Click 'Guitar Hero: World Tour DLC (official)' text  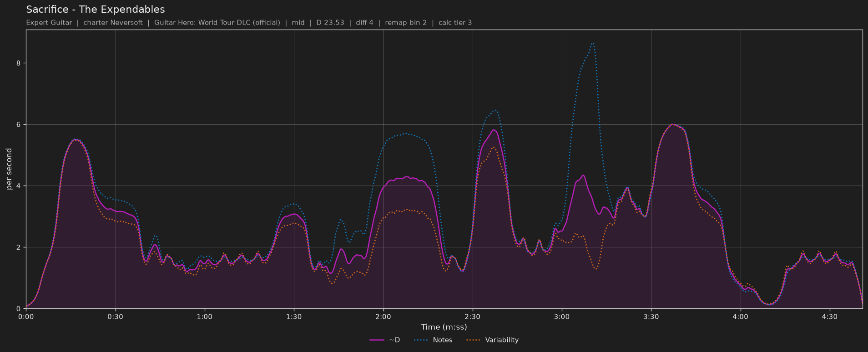click(x=217, y=23)
